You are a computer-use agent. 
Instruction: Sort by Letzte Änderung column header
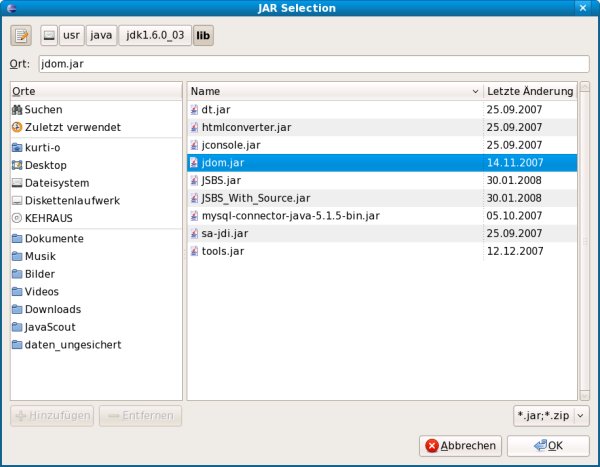pyautogui.click(x=529, y=91)
